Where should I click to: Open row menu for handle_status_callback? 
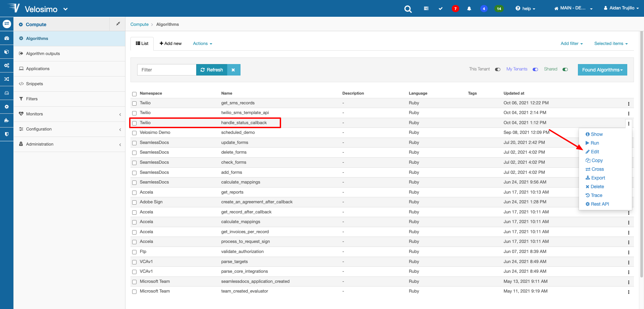point(629,123)
